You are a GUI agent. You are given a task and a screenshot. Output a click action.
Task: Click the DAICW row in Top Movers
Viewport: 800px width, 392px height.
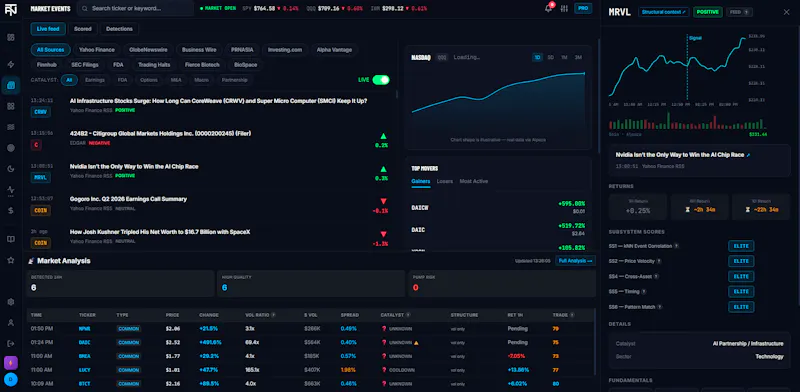click(x=498, y=207)
